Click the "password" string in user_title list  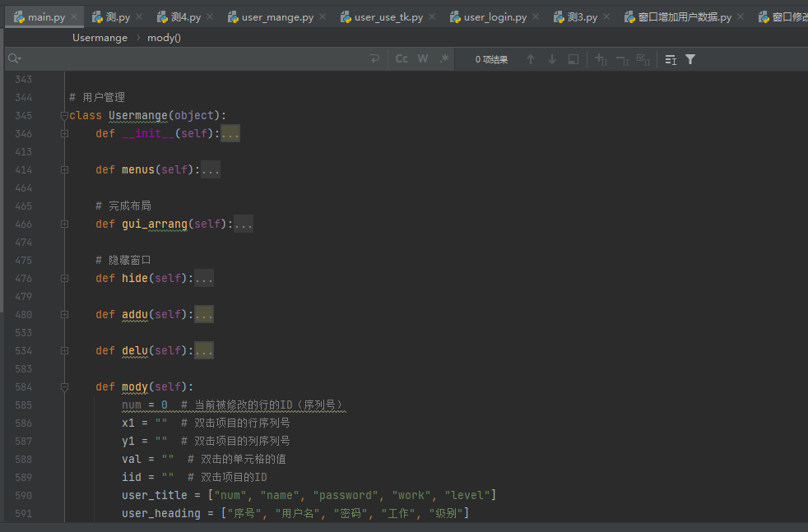pos(346,496)
